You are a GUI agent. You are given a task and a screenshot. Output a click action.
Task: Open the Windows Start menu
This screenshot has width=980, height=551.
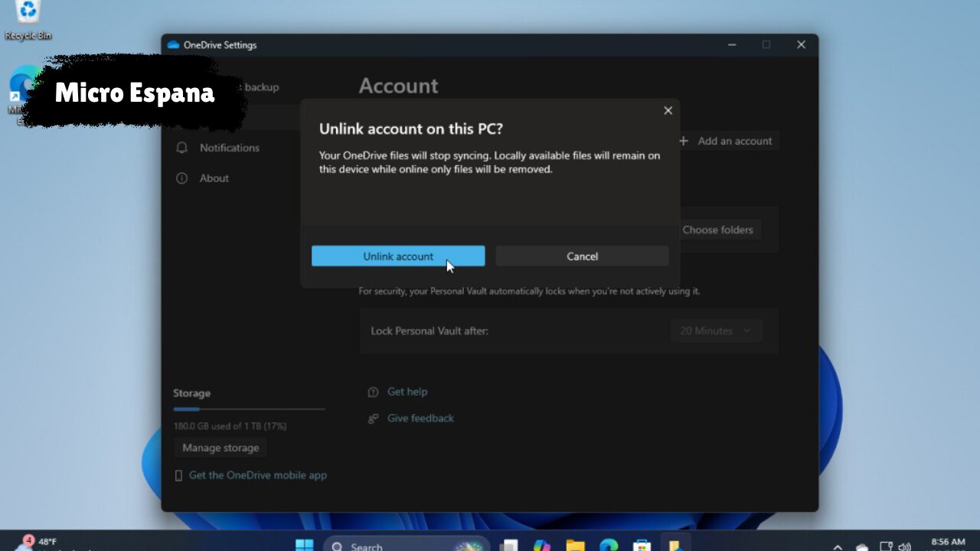pyautogui.click(x=304, y=545)
